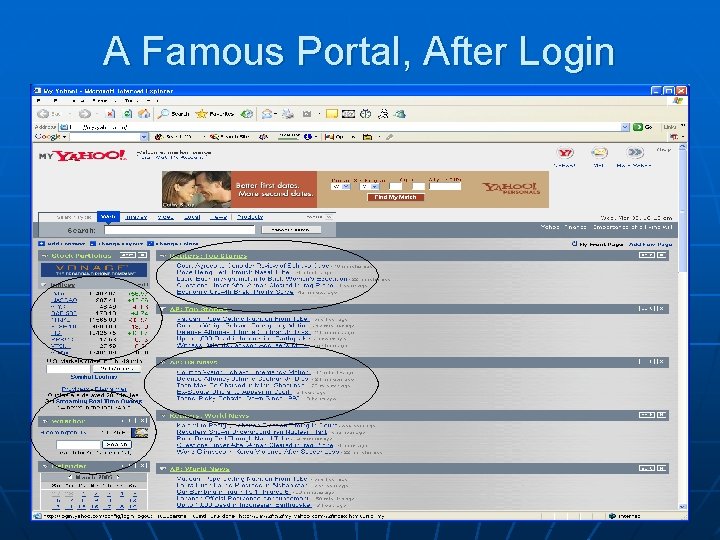
Task: Open the Mail envelope toolbar icon
Action: coord(267,113)
